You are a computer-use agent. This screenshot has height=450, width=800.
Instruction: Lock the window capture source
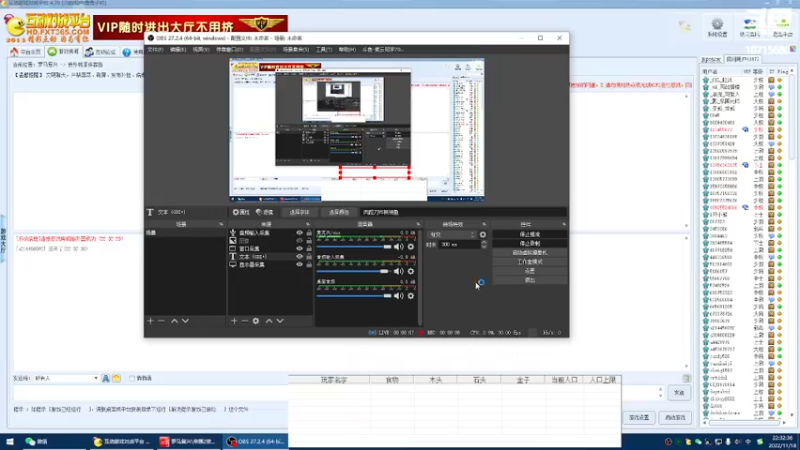[309, 248]
